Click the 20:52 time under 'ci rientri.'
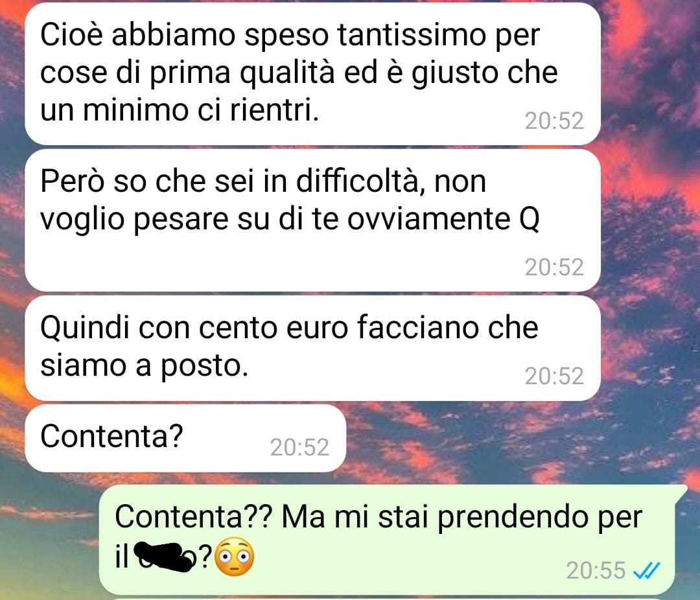 (554, 121)
